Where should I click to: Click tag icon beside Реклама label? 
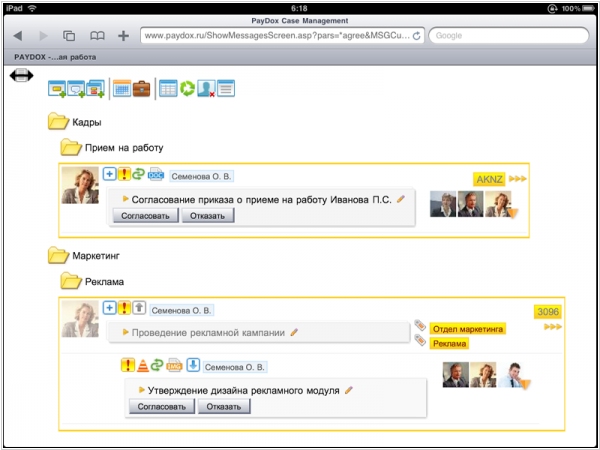coord(420,340)
